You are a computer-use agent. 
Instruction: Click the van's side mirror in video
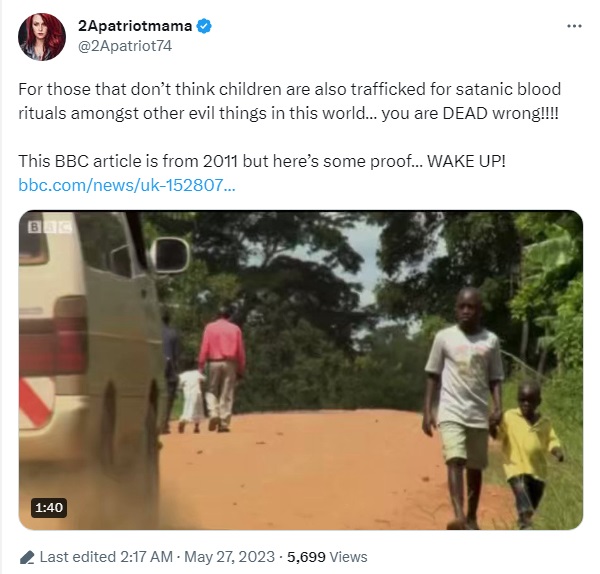pos(171,255)
